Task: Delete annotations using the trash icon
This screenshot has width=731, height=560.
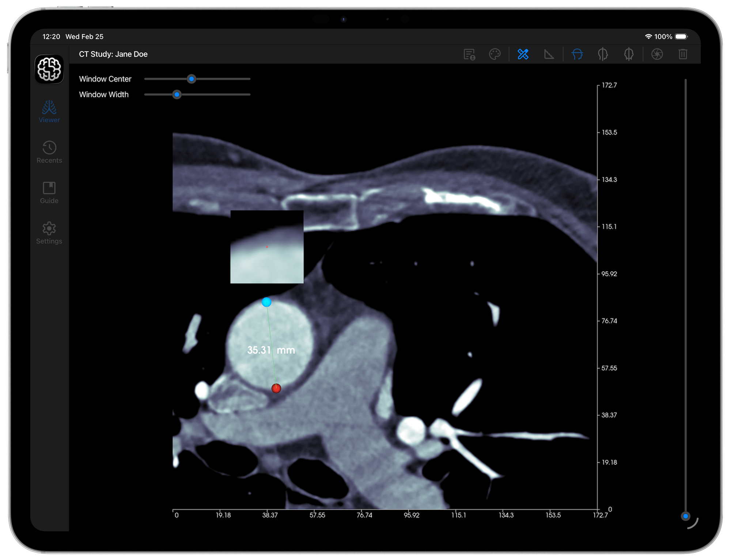Action: [683, 54]
